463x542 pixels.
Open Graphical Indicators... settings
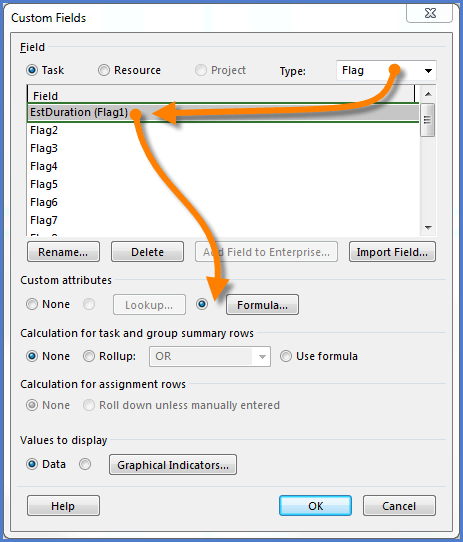173,465
